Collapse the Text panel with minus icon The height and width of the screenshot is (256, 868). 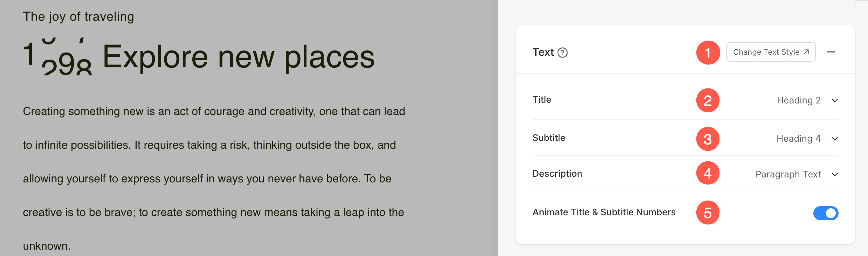tap(831, 52)
